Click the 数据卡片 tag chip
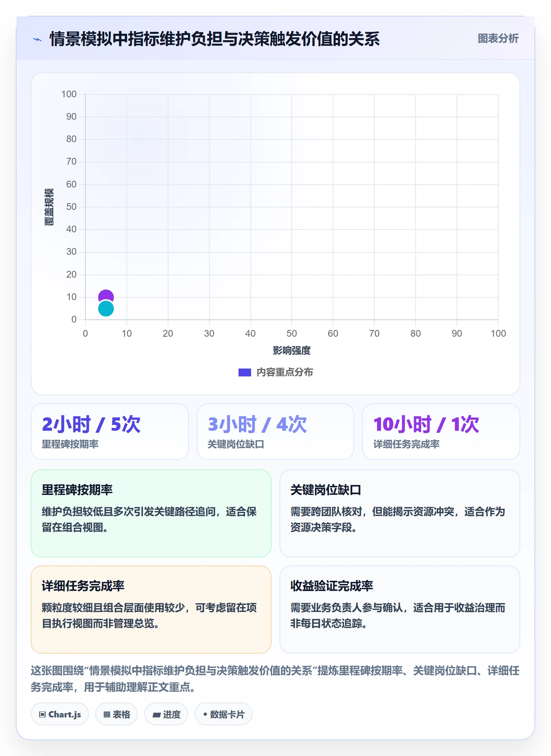The width and height of the screenshot is (551, 756). 224,714
